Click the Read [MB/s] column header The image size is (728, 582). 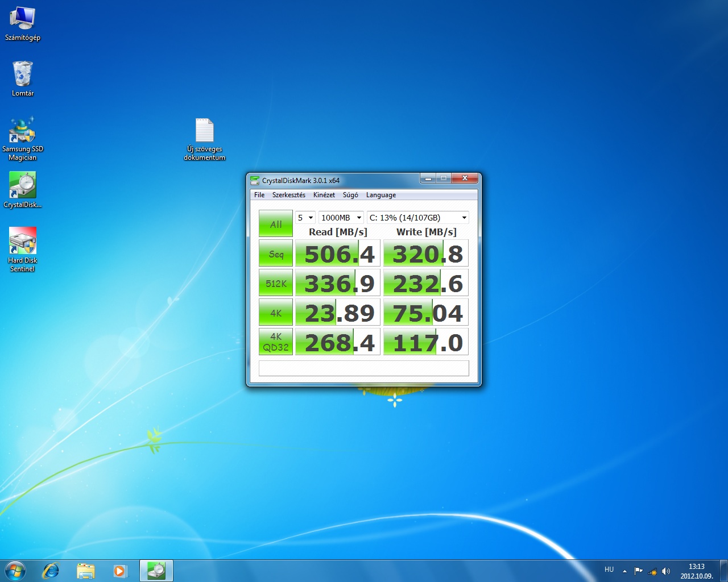click(x=338, y=232)
